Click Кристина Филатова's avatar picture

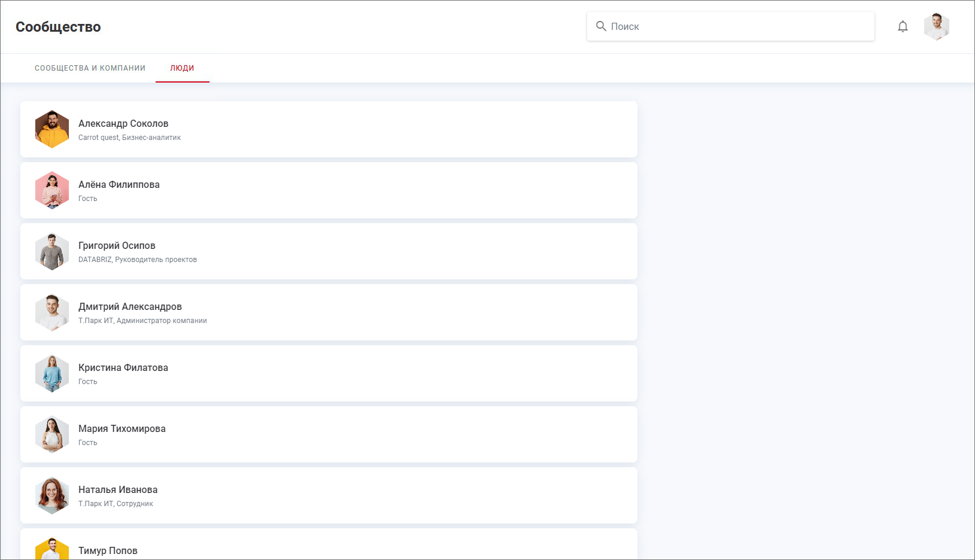click(x=52, y=373)
